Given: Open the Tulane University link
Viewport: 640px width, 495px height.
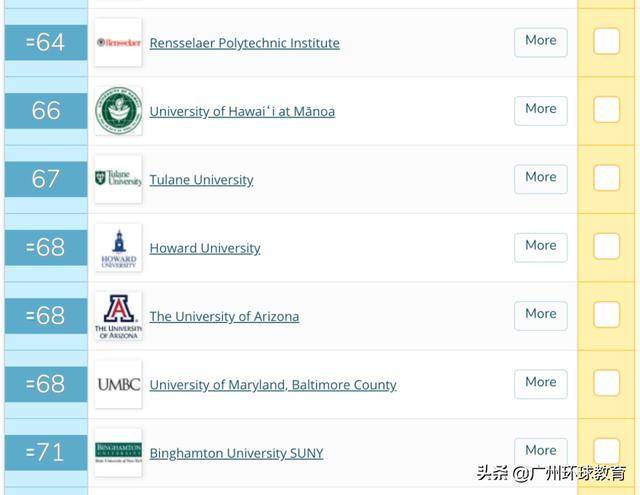Looking at the screenshot, I should 201,180.
